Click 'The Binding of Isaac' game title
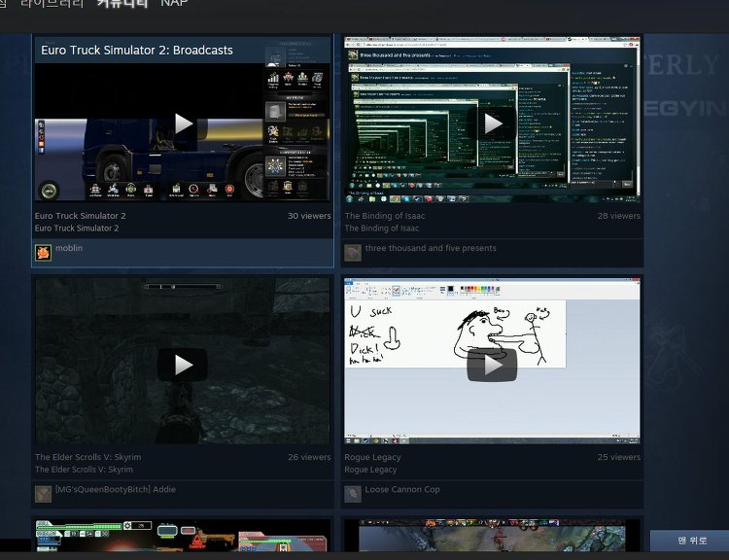 (385, 216)
